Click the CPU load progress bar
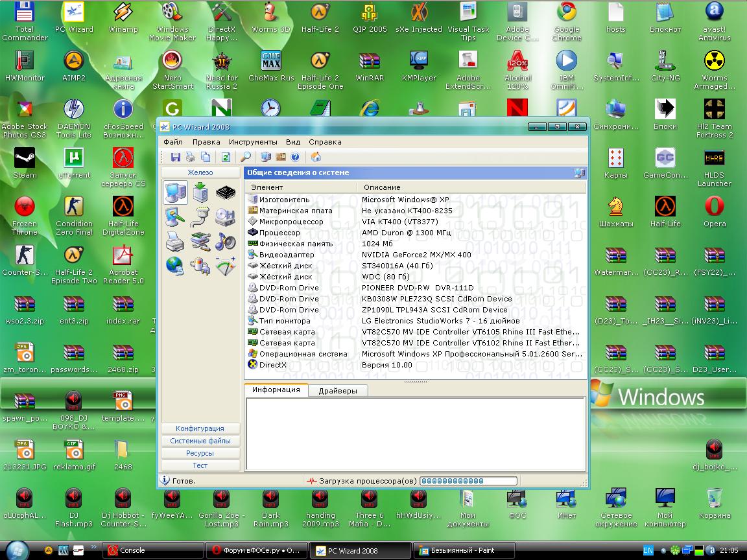Viewport: 747px width, 560px height. (468, 481)
